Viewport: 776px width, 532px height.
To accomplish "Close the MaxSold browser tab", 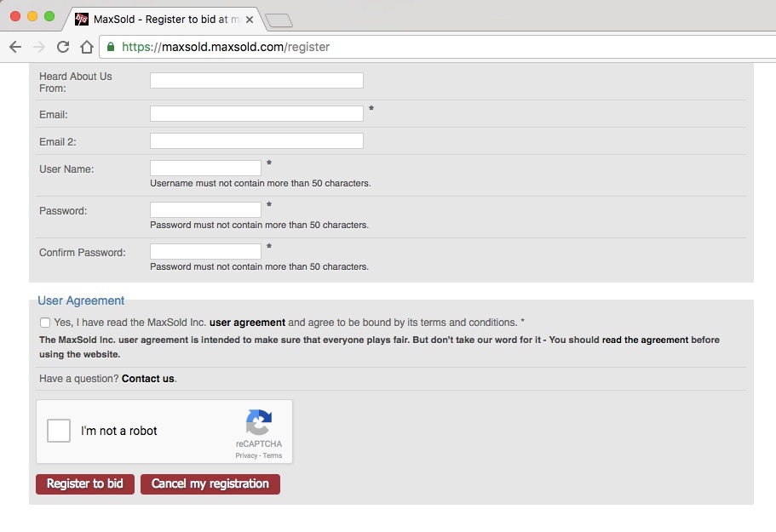I will 250,20.
